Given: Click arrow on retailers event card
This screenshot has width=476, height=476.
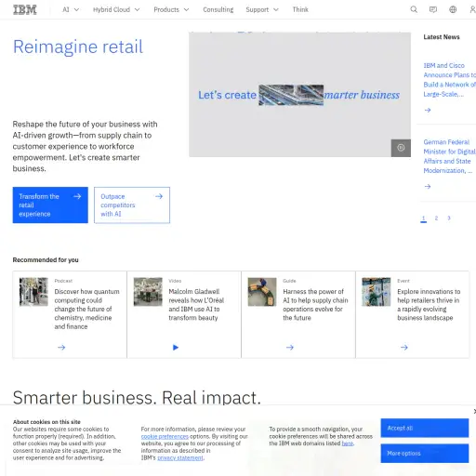Looking at the screenshot, I should coord(404,348).
